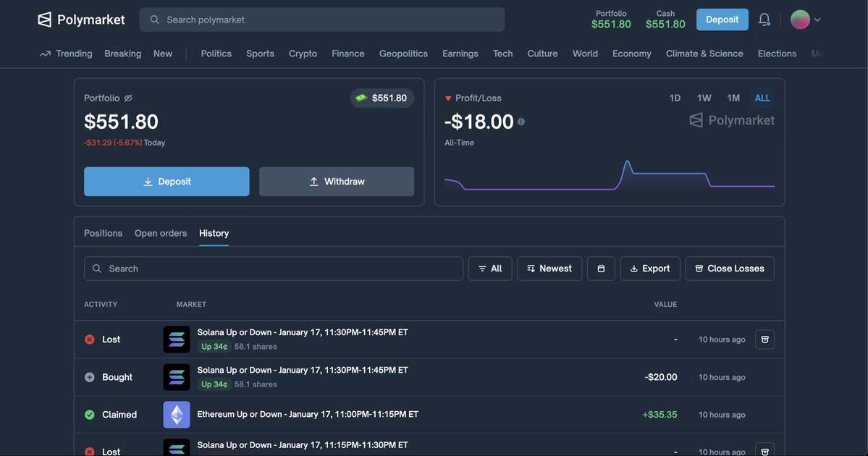Switch to the Positions tab
The width and height of the screenshot is (868, 456).
pyautogui.click(x=103, y=233)
